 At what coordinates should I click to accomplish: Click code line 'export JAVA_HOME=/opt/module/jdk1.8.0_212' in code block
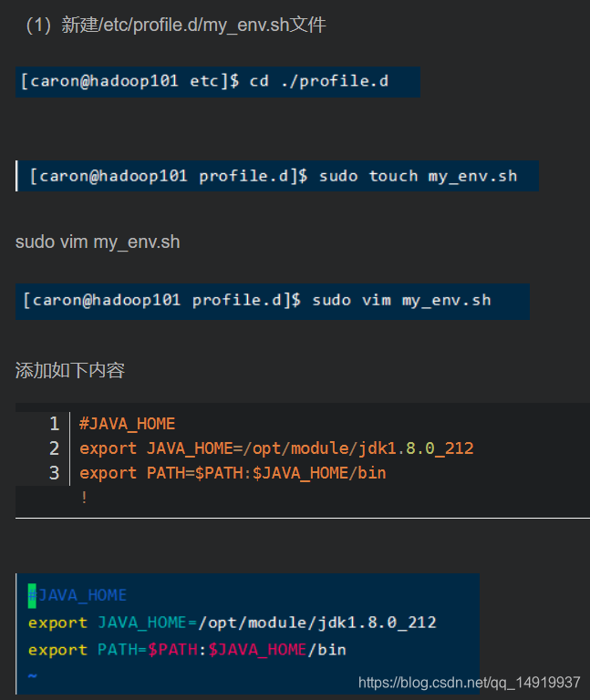276,448
